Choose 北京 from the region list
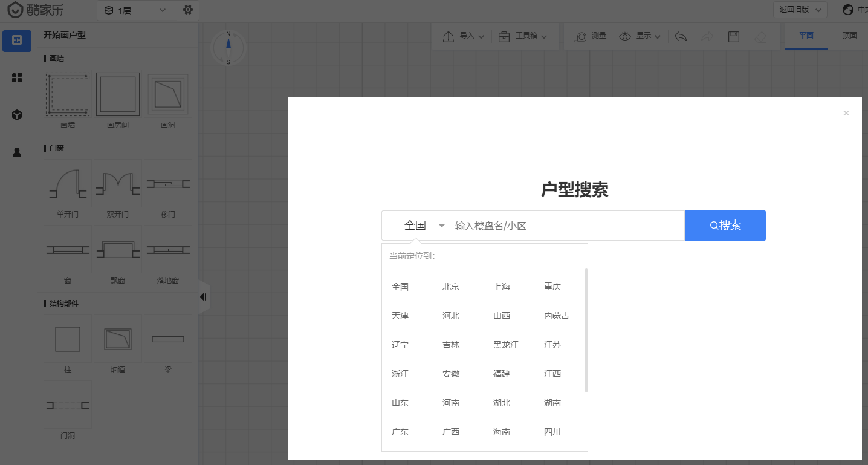Image resolution: width=868 pixels, height=465 pixels. coord(451,287)
